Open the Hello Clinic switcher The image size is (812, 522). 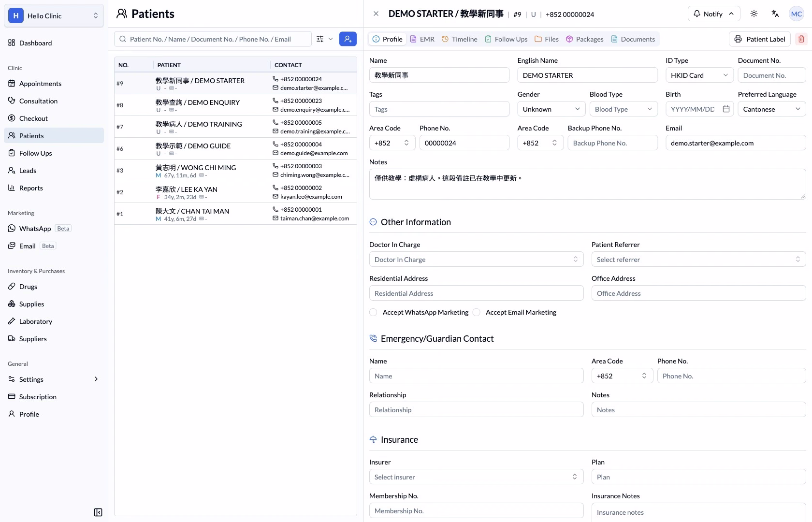[54, 16]
